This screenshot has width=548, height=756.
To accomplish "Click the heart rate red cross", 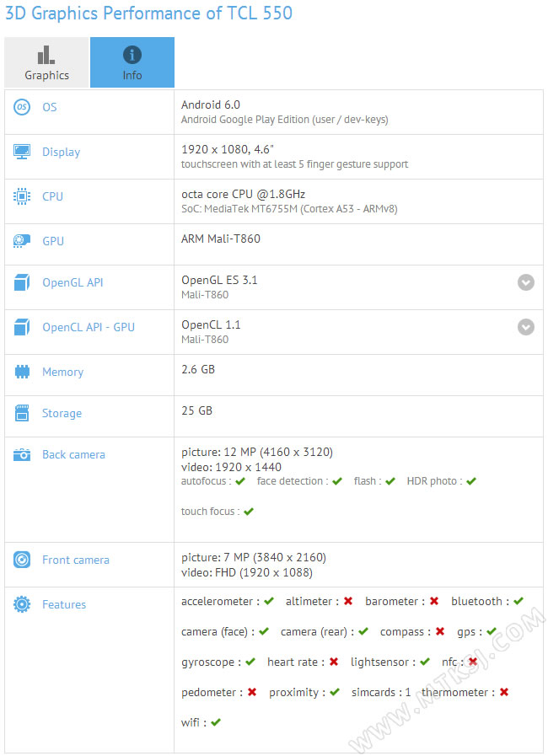I will [333, 662].
